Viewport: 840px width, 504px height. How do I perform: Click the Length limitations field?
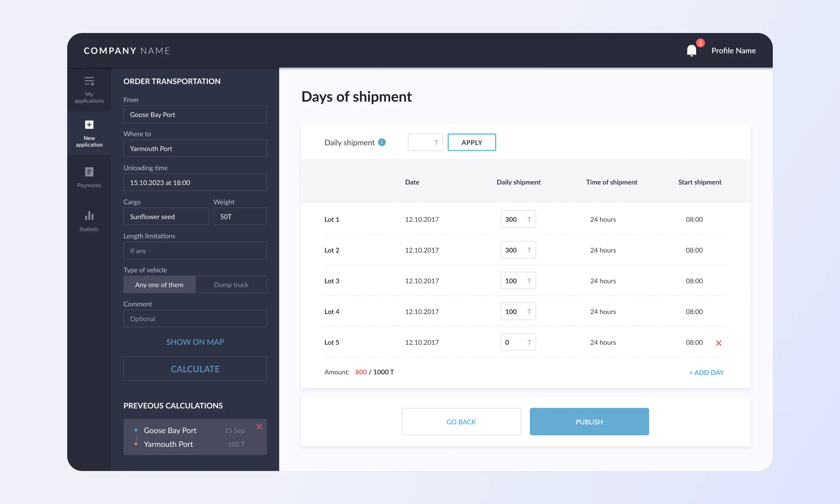coord(195,250)
